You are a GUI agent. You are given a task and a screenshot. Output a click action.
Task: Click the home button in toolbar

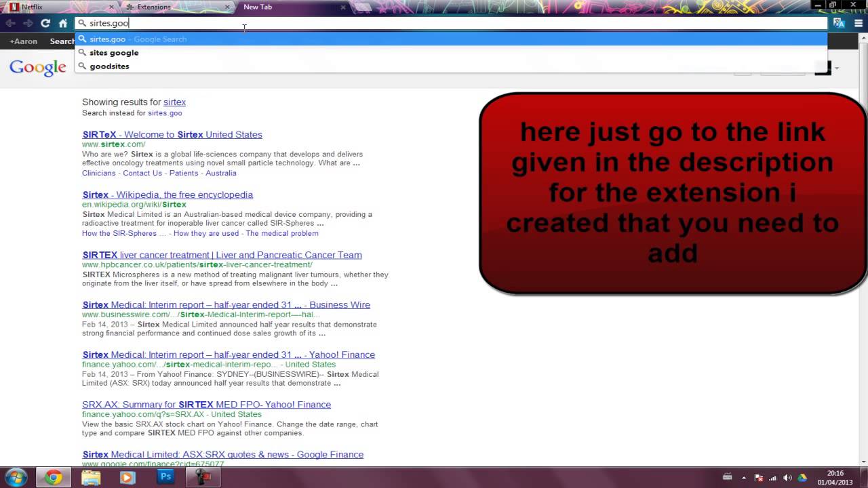pyautogui.click(x=63, y=23)
